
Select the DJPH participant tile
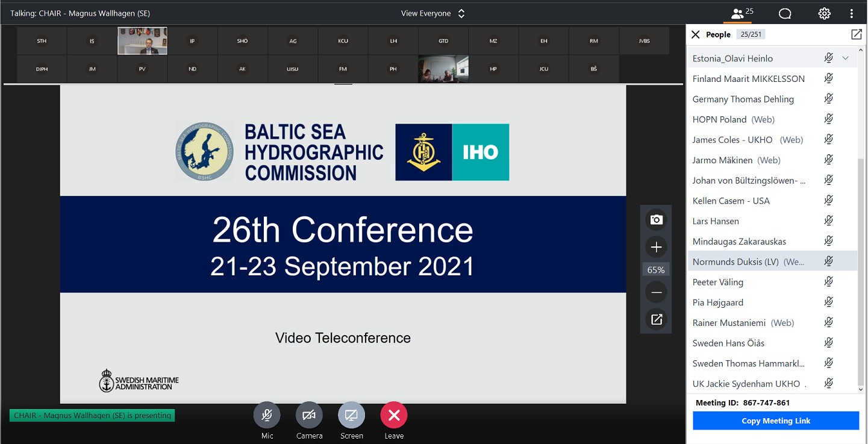42,69
